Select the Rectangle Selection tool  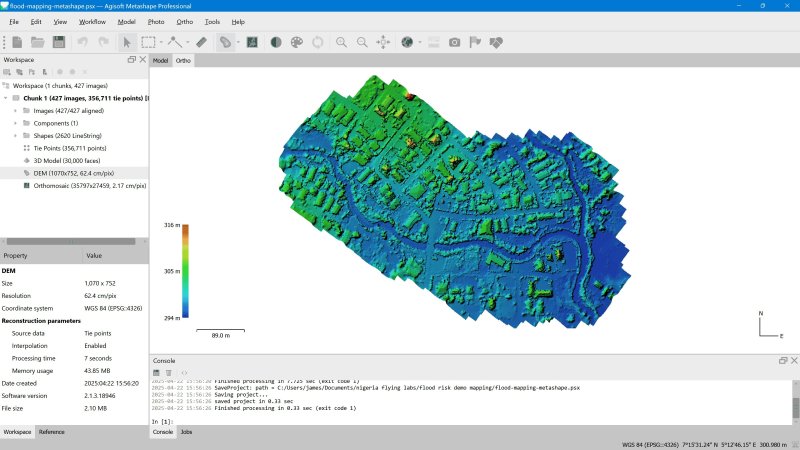(x=148, y=42)
